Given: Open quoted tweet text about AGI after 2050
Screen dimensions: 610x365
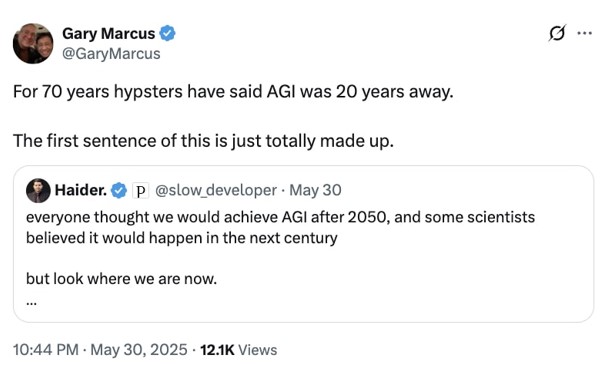Looking at the screenshot, I should click(280, 227).
